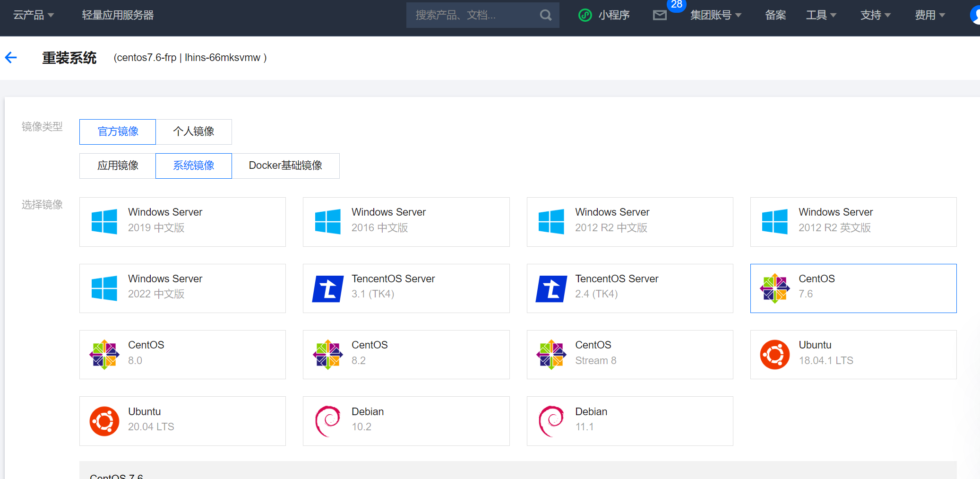The image size is (980, 479).
Task: Open the mail envelope icon
Action: click(x=660, y=15)
